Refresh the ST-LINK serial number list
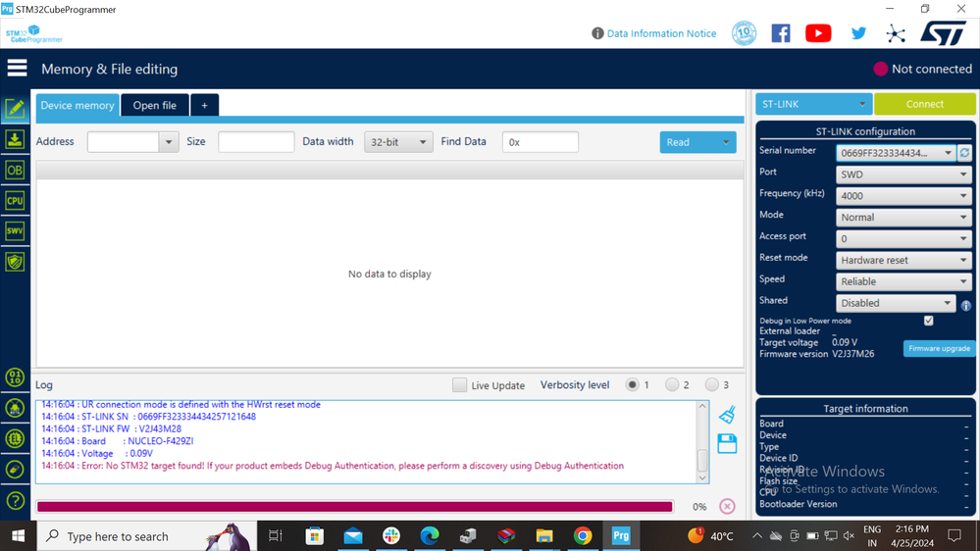This screenshot has width=980, height=551. 964,153
